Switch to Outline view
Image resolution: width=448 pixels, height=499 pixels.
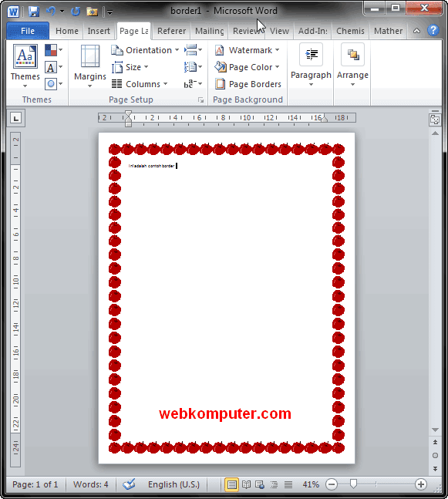pyautogui.click(x=274, y=484)
